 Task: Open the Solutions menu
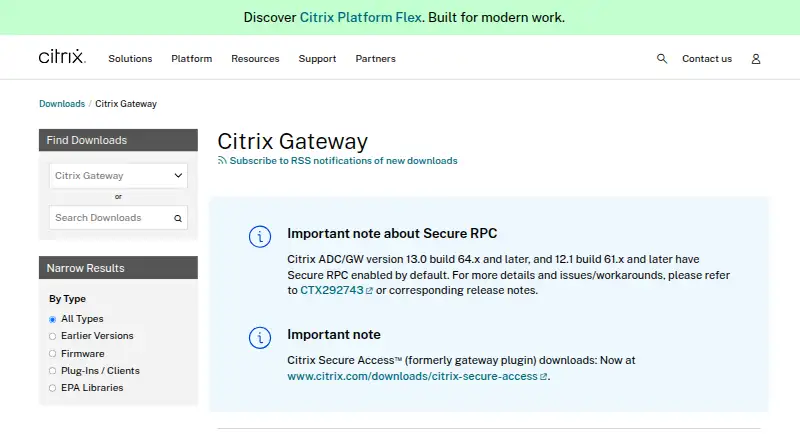pyautogui.click(x=130, y=59)
